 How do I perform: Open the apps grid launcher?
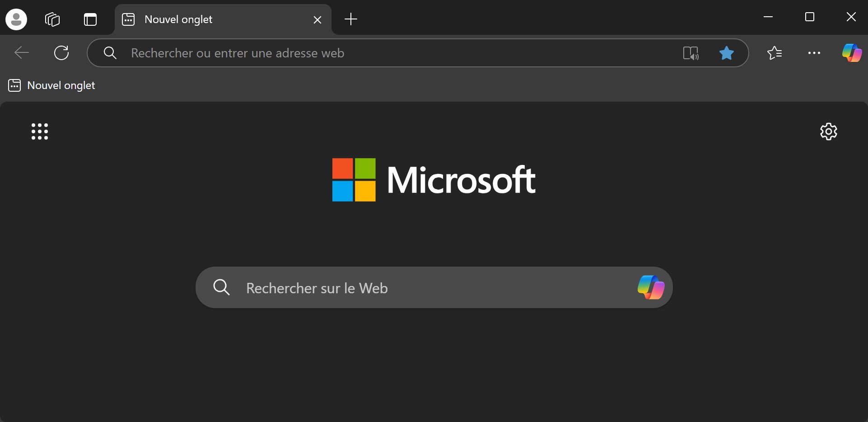click(40, 131)
